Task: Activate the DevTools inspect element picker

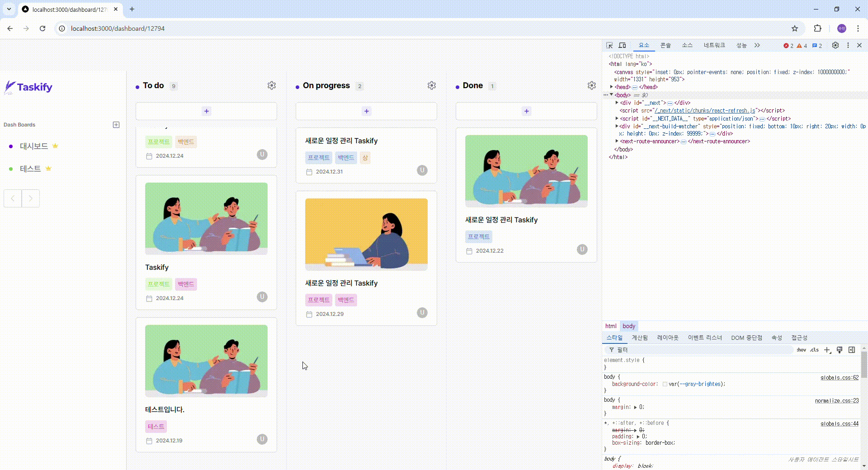Action: 609,46
